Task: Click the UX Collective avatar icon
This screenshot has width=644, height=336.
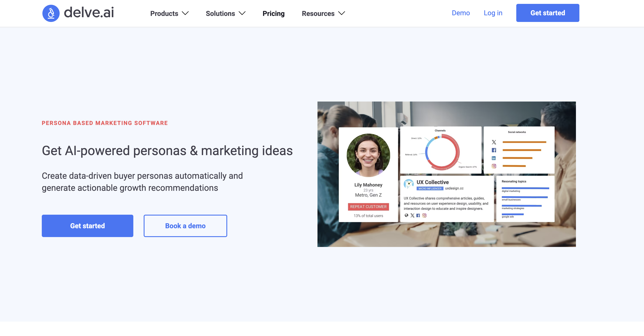Action: [409, 184]
